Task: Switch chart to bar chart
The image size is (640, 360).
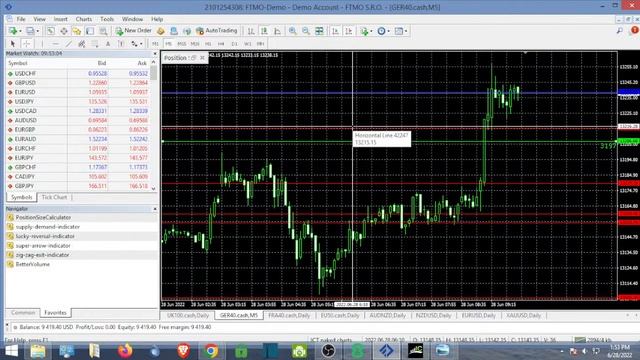Action: click(x=251, y=31)
